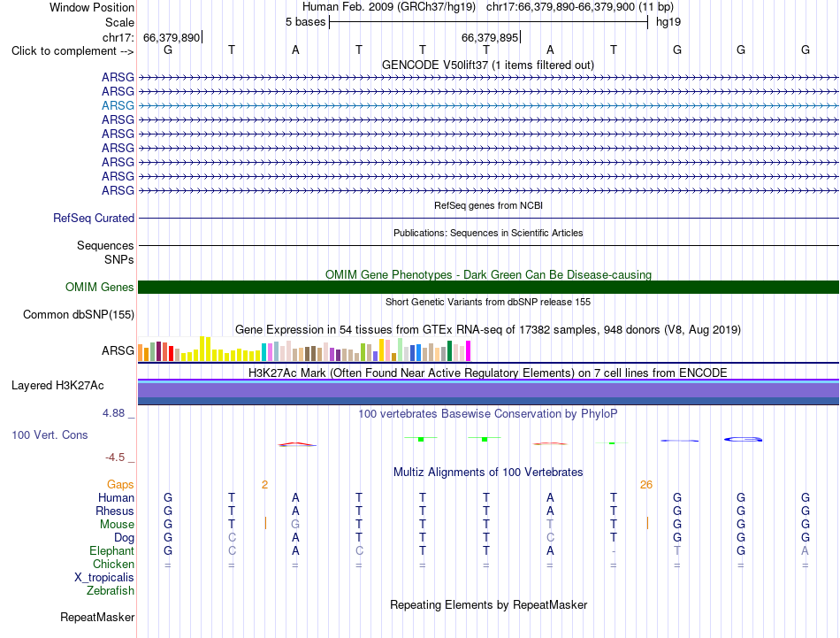The image size is (840, 638).
Task: Click the dark green bar in GTEx chart
Action: [449, 350]
